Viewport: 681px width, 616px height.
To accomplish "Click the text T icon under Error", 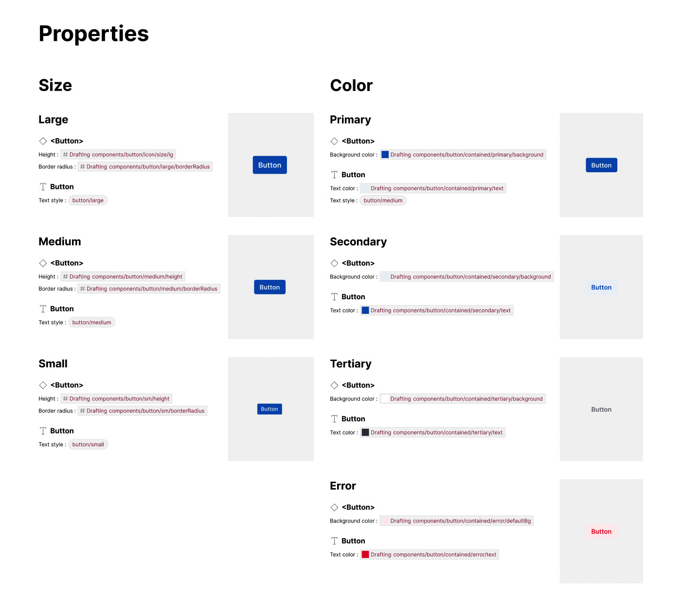I will tap(334, 541).
